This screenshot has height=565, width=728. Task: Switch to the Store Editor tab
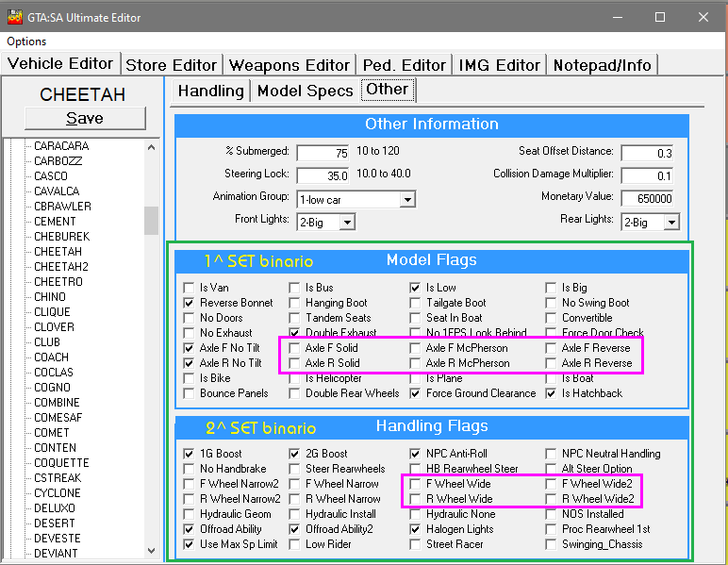pos(172,65)
